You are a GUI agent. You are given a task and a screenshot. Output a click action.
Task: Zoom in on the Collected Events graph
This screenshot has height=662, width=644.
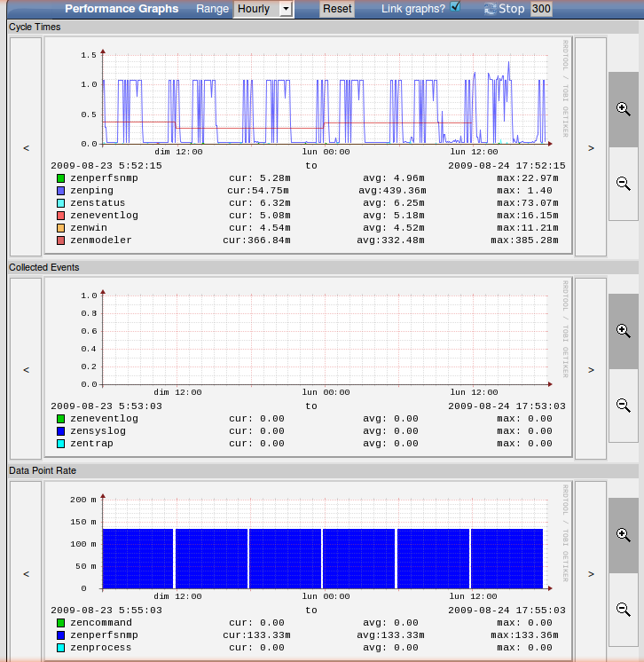click(x=623, y=330)
